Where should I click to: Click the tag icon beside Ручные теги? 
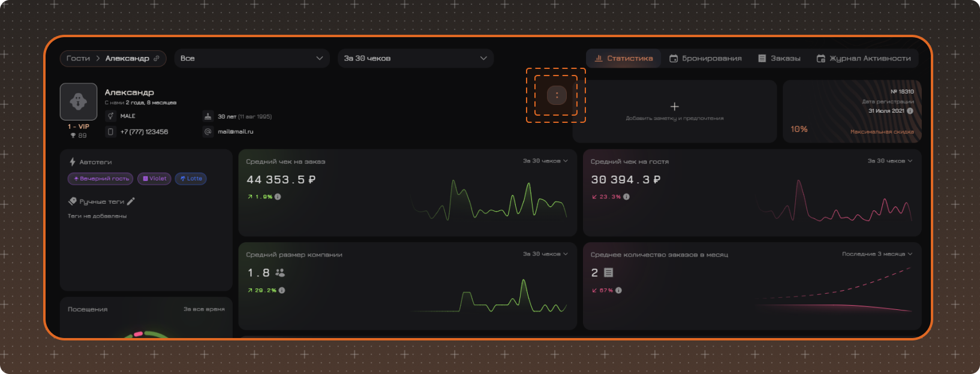click(x=73, y=201)
